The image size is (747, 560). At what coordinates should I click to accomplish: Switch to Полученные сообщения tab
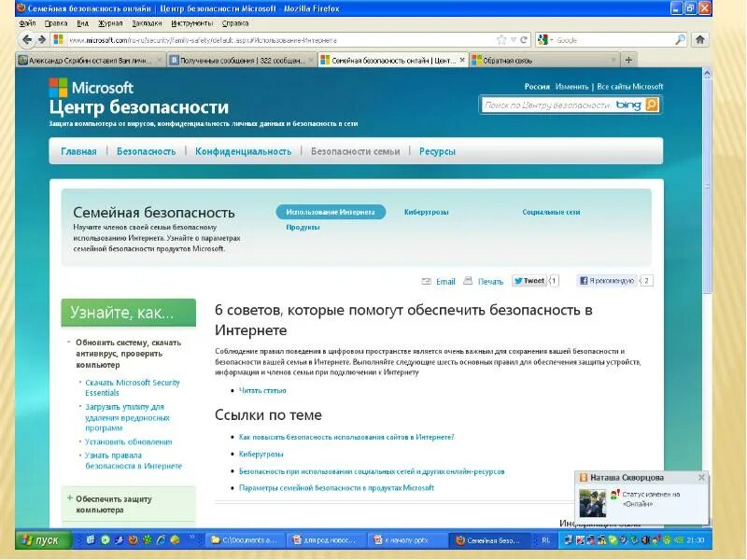tap(242, 61)
